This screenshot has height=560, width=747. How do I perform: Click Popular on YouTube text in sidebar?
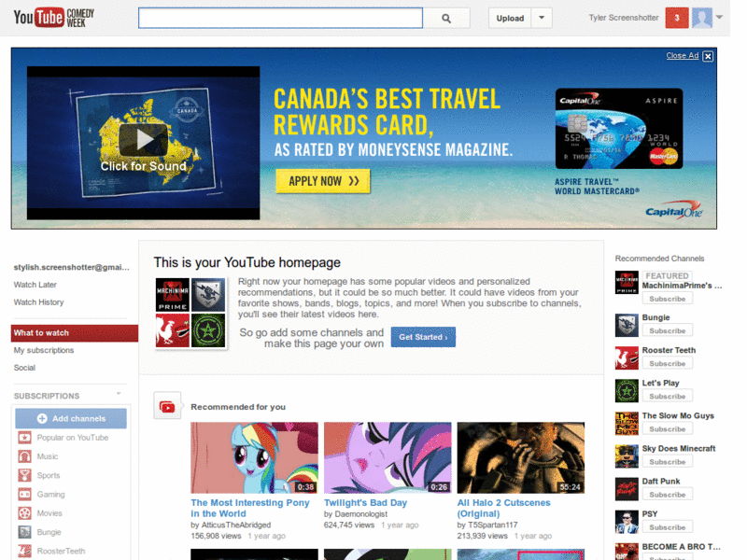[x=73, y=437]
